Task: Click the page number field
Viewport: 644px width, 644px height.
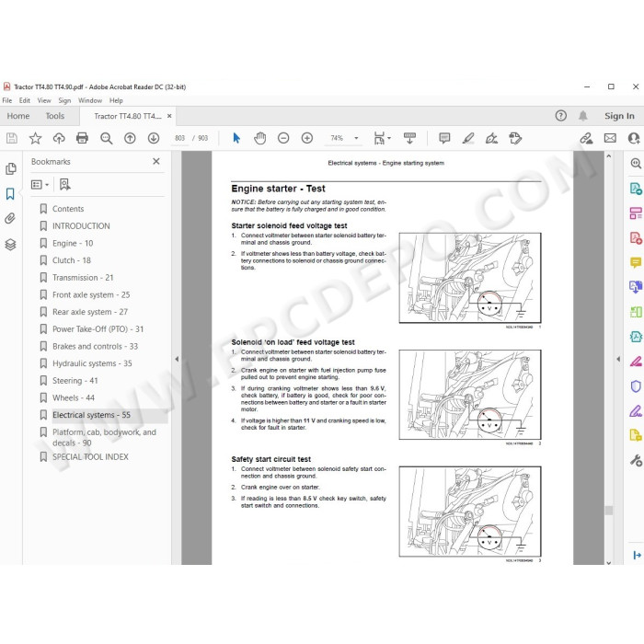Action: (x=179, y=138)
